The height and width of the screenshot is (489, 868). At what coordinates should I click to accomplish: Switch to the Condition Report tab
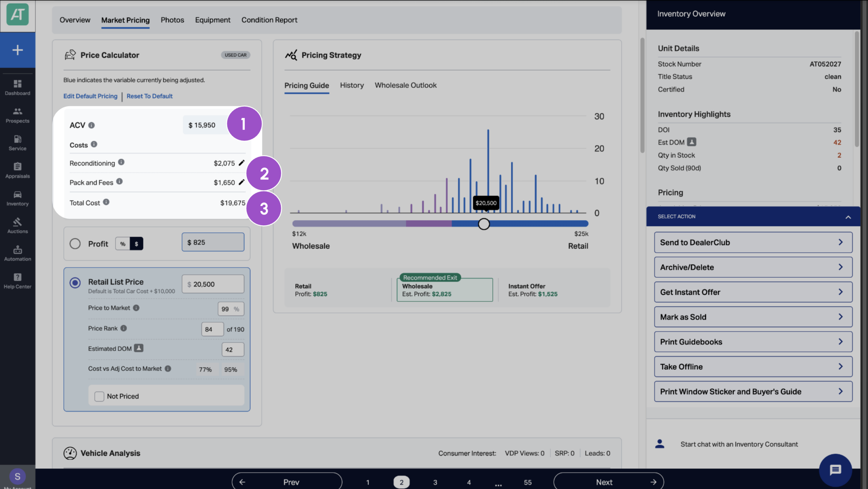269,20
